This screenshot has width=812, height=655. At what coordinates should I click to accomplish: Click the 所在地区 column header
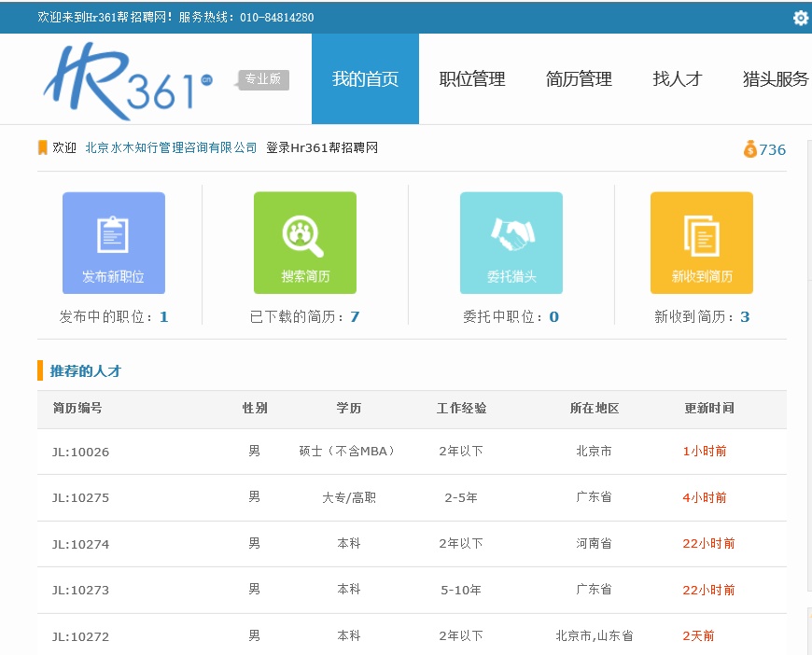(595, 408)
